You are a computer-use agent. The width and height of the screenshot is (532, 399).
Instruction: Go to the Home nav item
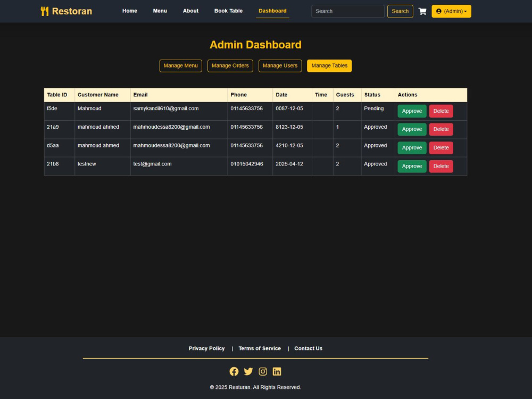click(x=130, y=11)
